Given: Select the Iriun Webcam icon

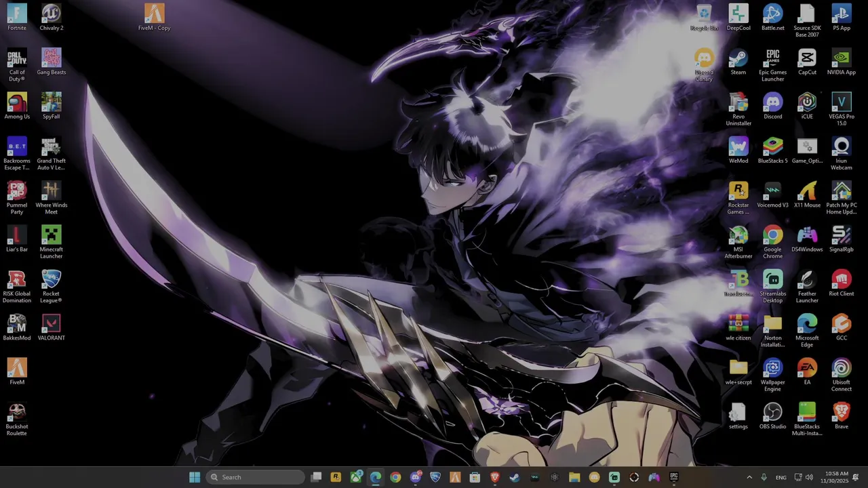Looking at the screenshot, I should click(842, 154).
